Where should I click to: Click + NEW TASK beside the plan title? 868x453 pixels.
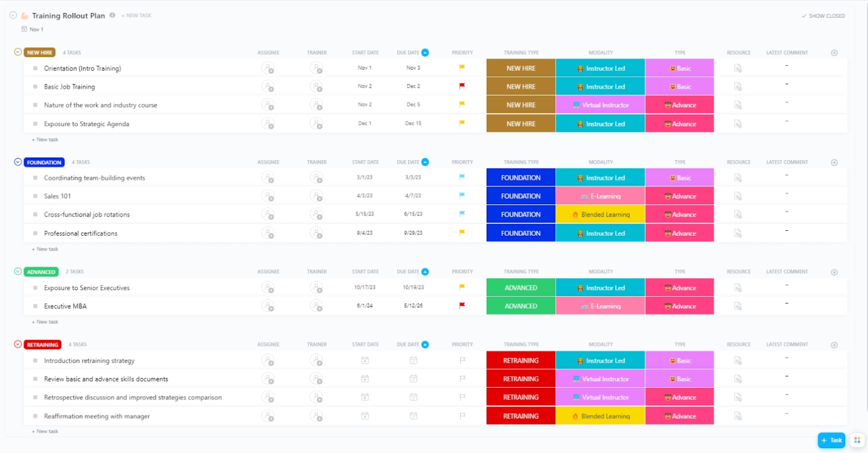[x=136, y=16]
